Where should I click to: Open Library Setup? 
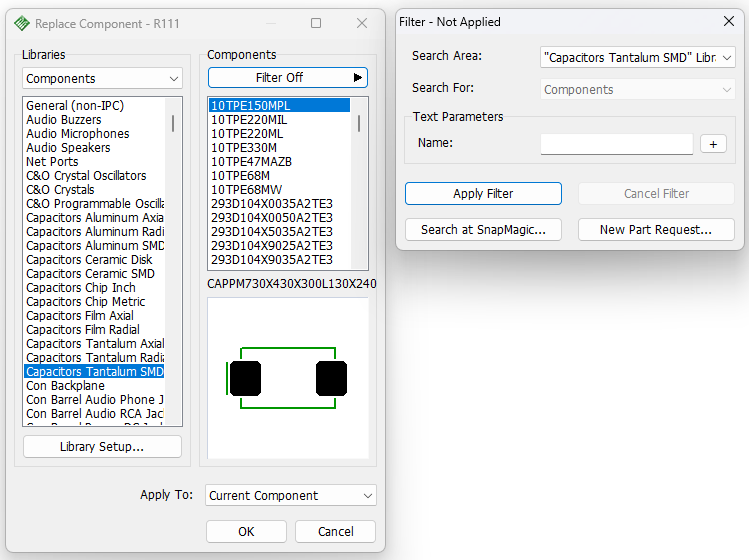(102, 447)
